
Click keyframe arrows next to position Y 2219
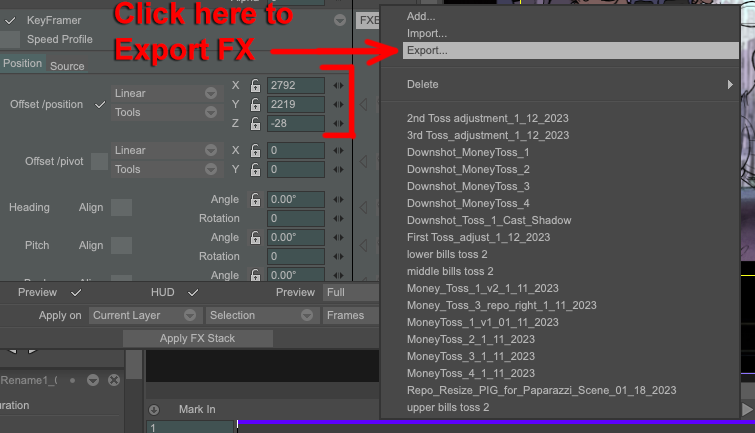(338, 105)
